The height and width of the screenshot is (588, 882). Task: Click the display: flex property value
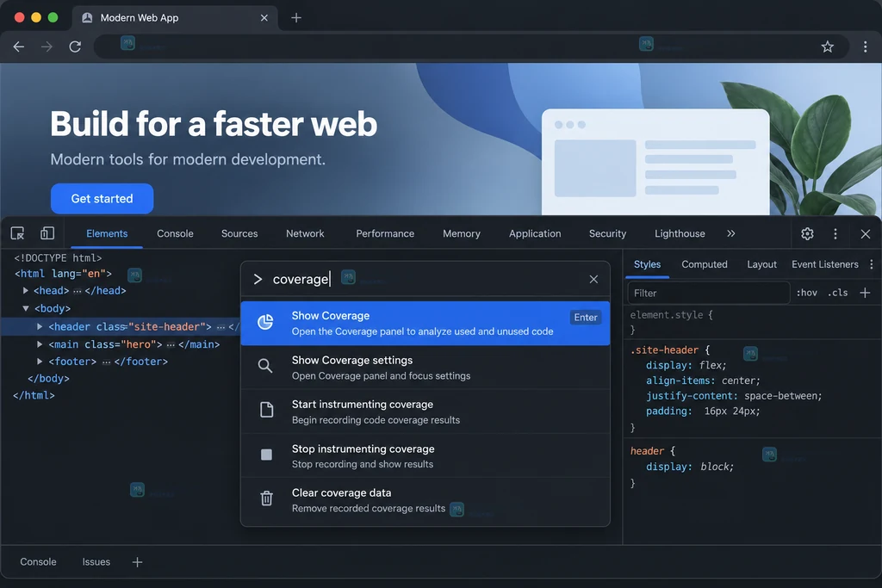click(x=712, y=365)
